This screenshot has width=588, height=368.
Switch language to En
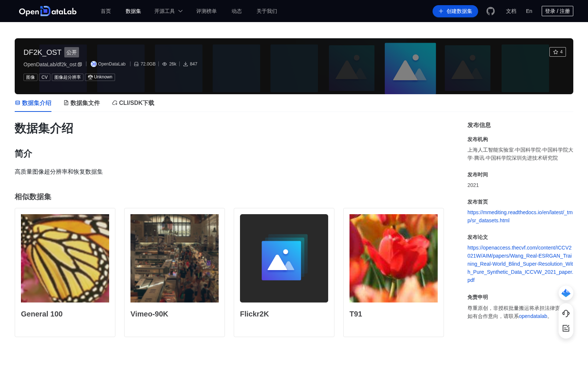529,11
